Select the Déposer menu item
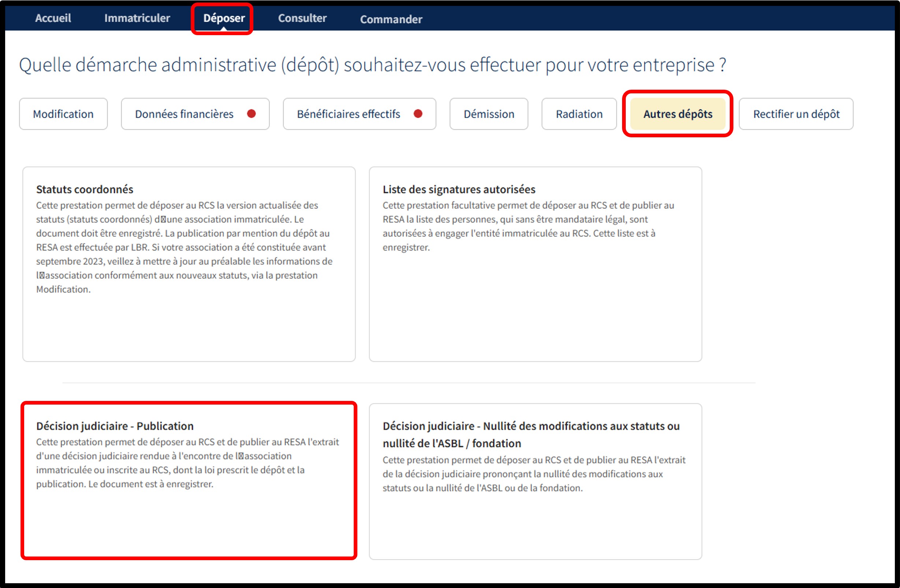 coord(224,18)
